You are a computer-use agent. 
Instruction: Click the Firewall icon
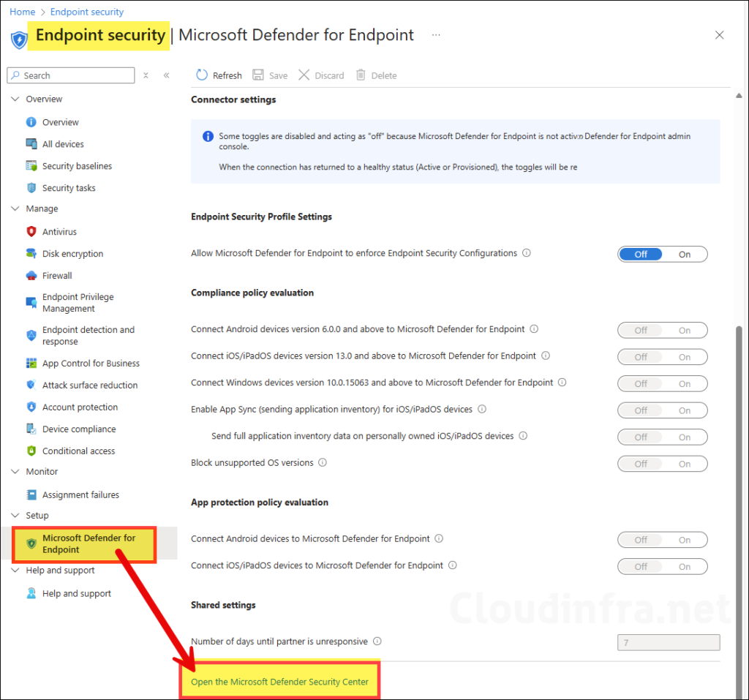point(31,276)
